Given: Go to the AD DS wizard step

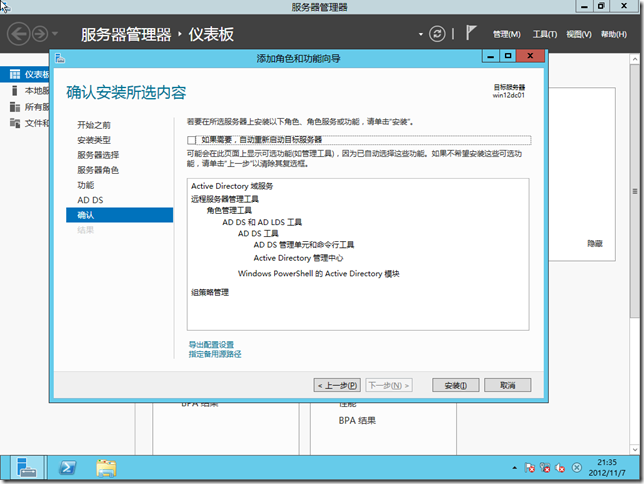Looking at the screenshot, I should point(90,200).
